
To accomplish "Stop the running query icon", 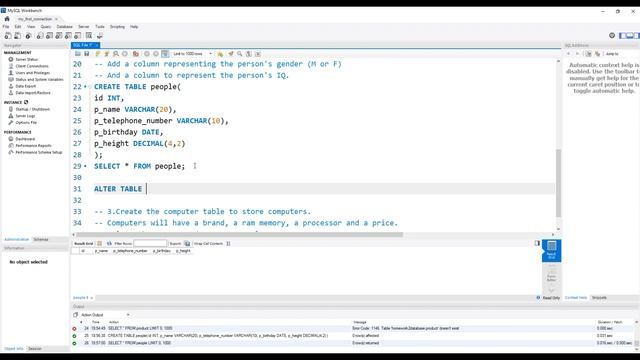I will tap(125, 54).
